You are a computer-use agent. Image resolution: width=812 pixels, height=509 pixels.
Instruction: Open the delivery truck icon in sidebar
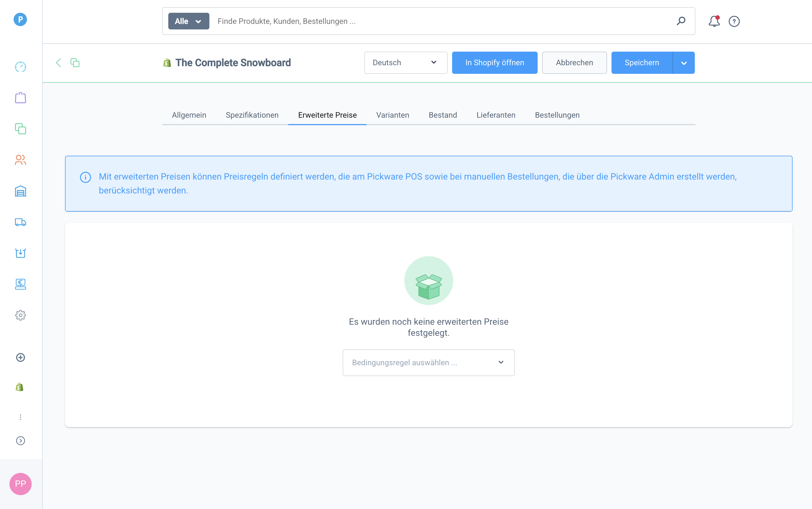click(x=20, y=222)
